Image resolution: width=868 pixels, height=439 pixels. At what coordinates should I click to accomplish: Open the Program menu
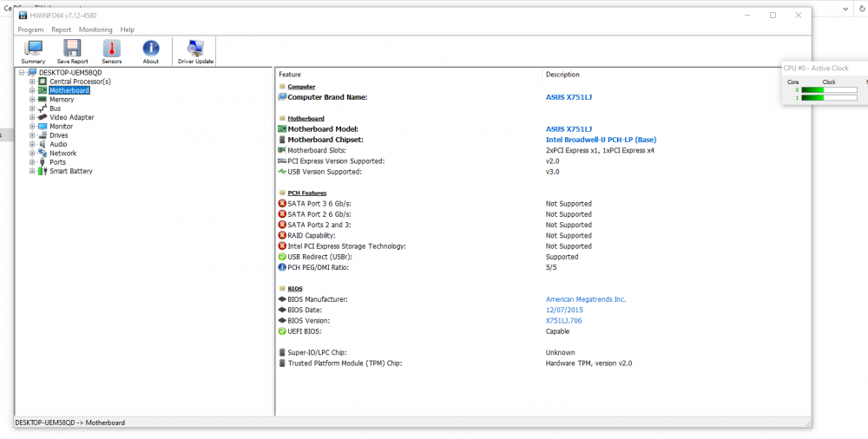point(30,29)
